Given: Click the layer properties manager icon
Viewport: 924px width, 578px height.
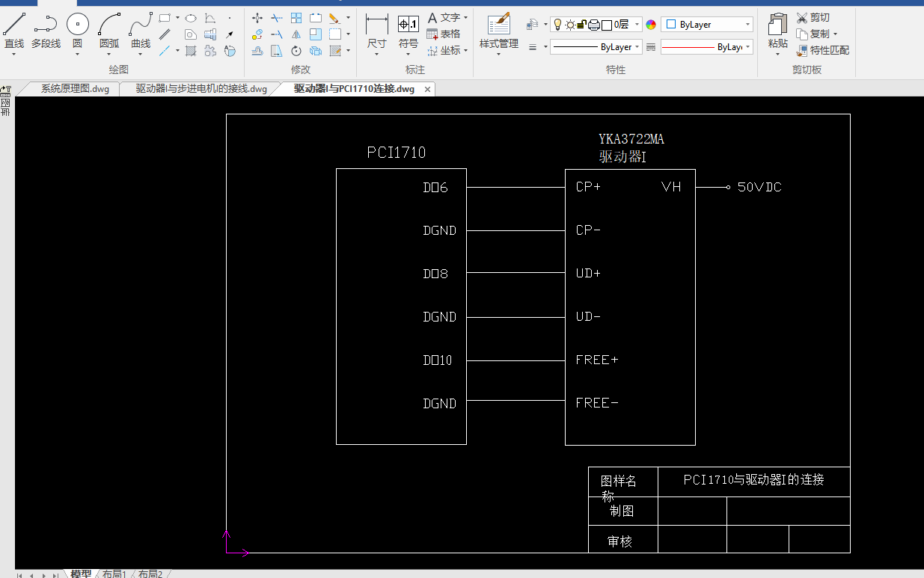Looking at the screenshot, I should [532, 25].
